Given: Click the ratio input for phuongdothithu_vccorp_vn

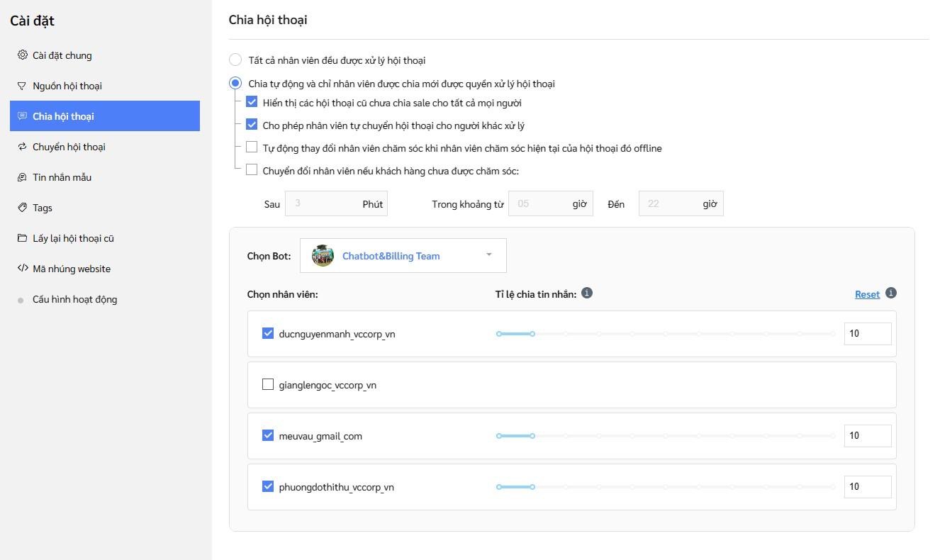Looking at the screenshot, I should tap(868, 487).
